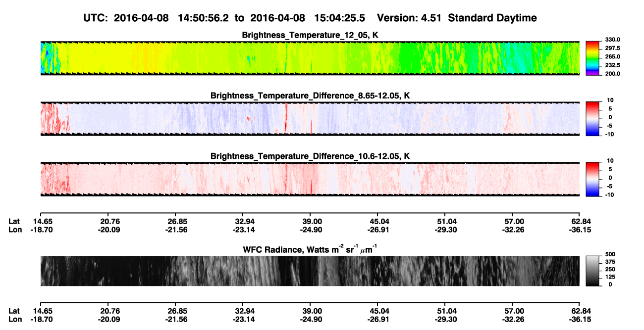Click latitude 32.94 on the axis below the WFC image

click(x=244, y=311)
